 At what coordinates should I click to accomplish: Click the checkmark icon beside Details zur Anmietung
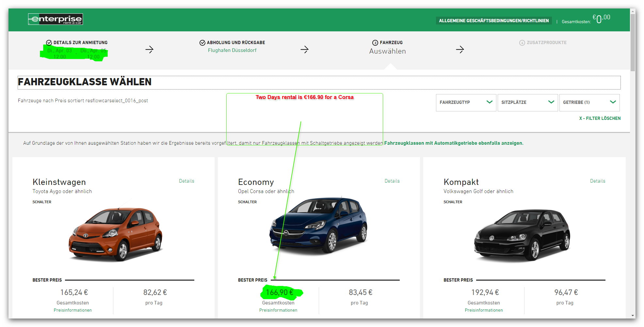pyautogui.click(x=49, y=43)
